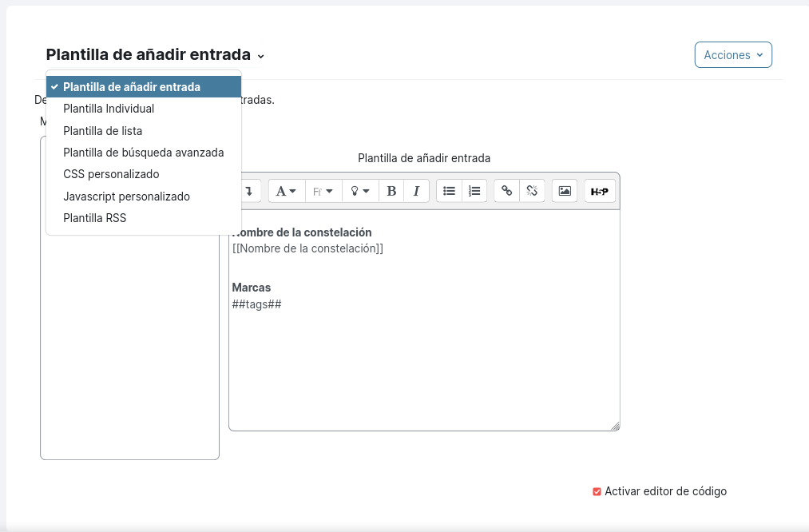Screen dimensions: 809x532
Task: Click the ##tags## placeholder text
Action: 256,304
